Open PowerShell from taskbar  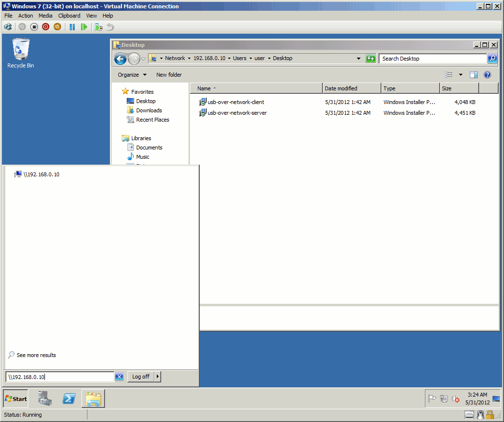click(x=69, y=399)
